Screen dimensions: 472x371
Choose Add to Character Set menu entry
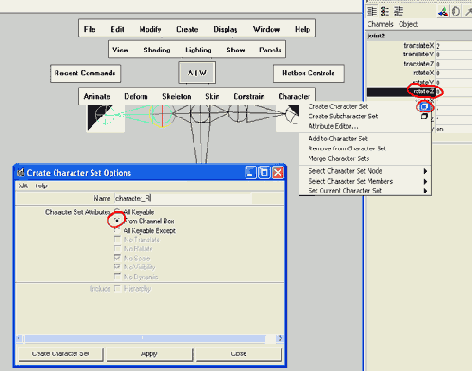point(338,138)
